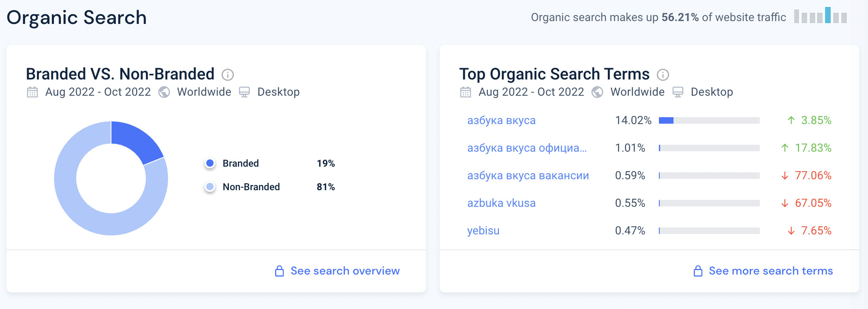Click the traffic share bar chart icon
This screenshot has width=868, height=309.
point(820,15)
